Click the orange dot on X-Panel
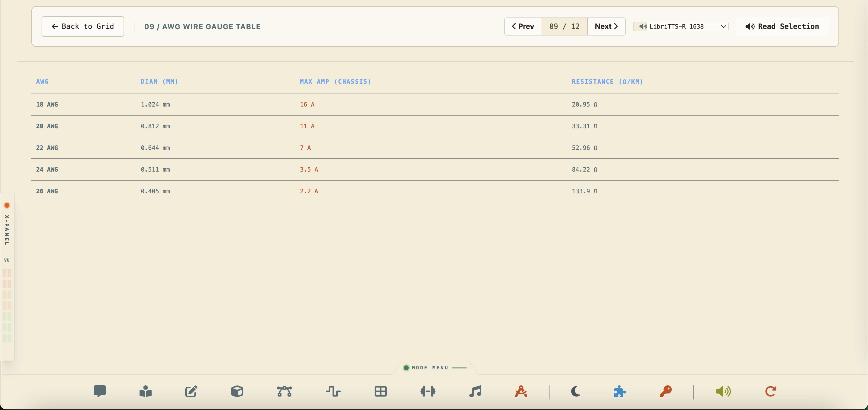This screenshot has height=410, width=868. pos(7,205)
